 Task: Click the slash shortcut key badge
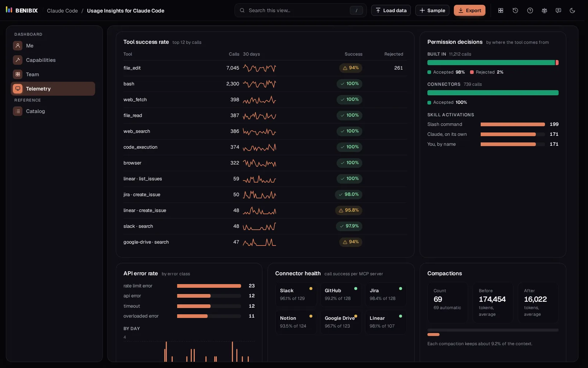[356, 11]
